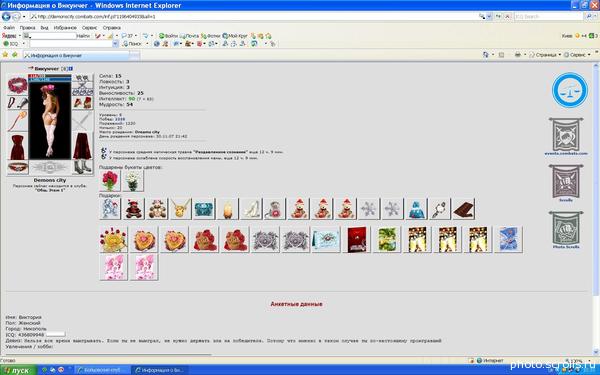Click the white high-heel shoe gift
600x375 pixels.
coord(251,209)
